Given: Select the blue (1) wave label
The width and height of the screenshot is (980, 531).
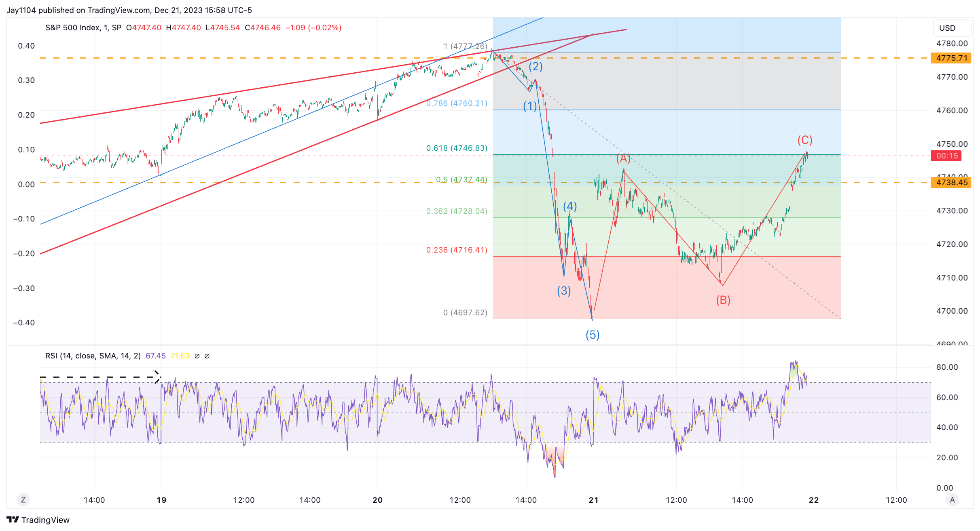Looking at the screenshot, I should point(530,106).
